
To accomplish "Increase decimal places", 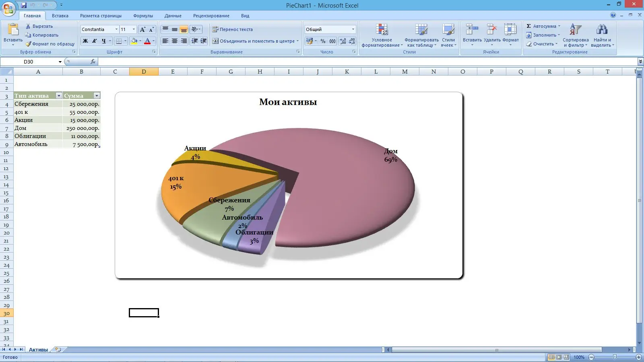I will tap(343, 41).
